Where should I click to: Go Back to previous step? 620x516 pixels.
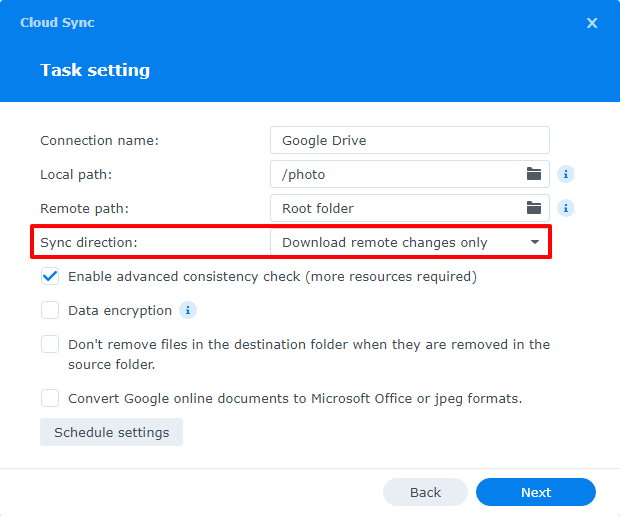[425, 492]
